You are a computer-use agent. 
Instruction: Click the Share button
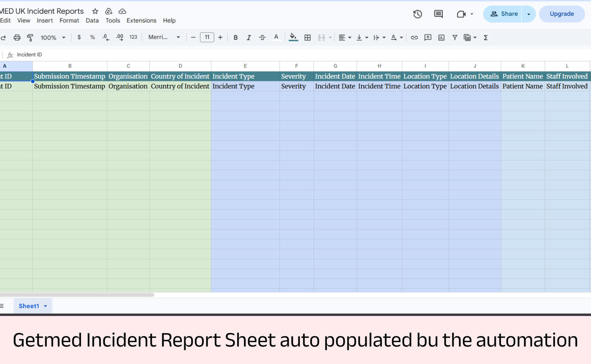[x=504, y=14]
